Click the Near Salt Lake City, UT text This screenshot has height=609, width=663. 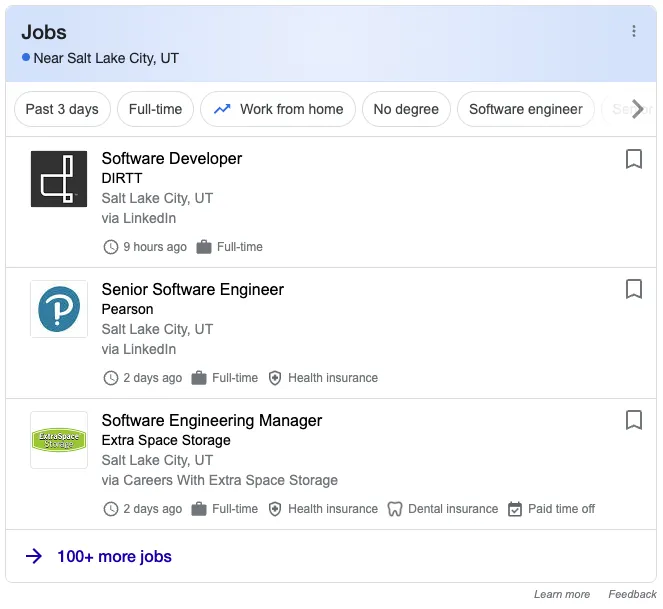coord(106,58)
